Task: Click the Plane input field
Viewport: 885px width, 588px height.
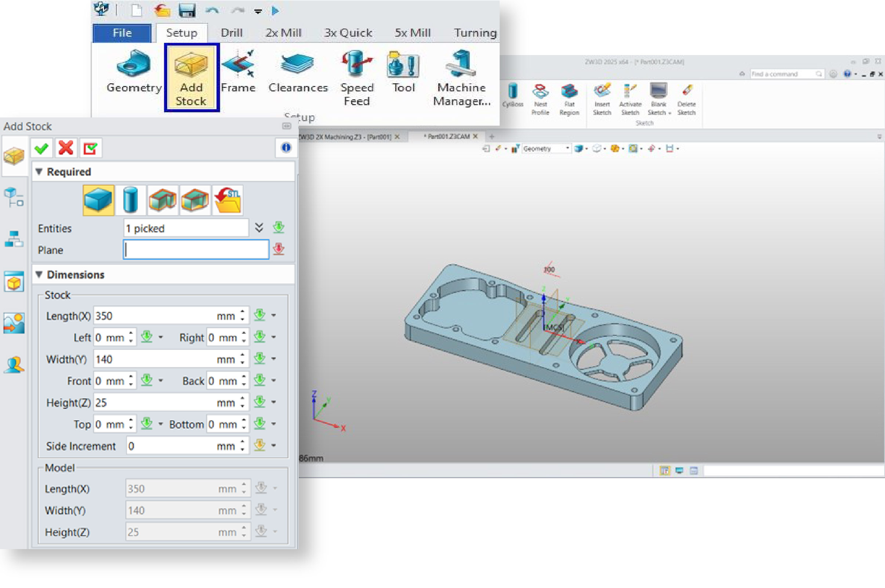Action: pos(196,250)
